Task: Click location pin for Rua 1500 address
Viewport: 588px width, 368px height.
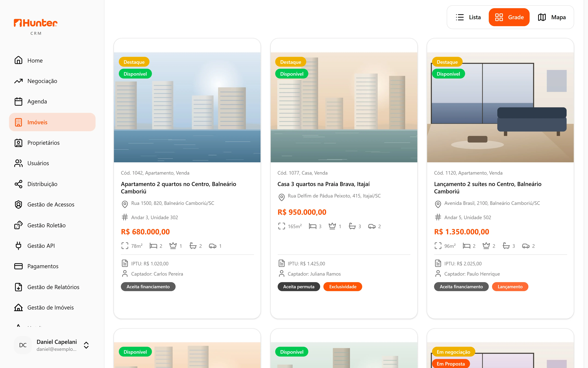Action: (x=125, y=204)
